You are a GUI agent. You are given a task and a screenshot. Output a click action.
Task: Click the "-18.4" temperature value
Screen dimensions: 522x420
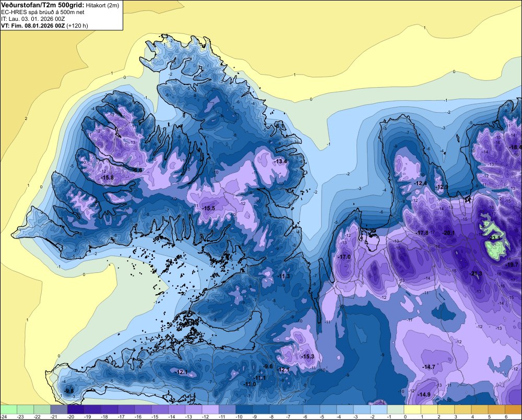tap(516, 148)
